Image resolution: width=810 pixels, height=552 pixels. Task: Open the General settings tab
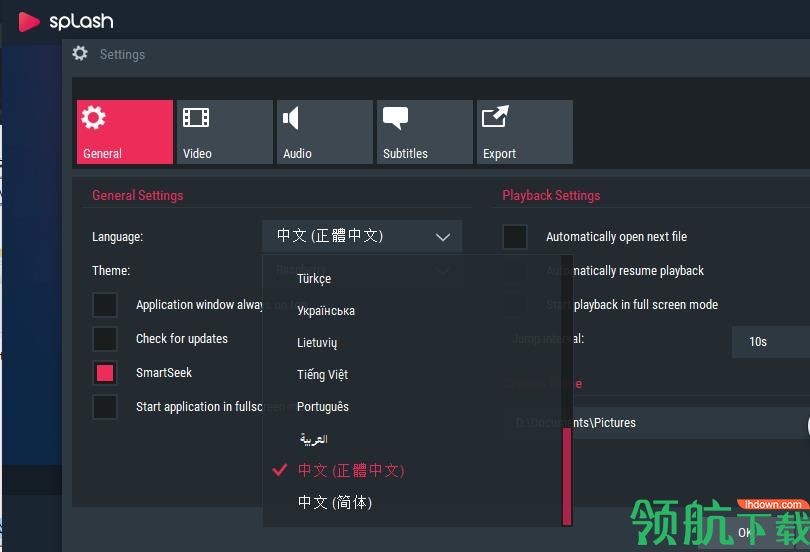pos(124,132)
